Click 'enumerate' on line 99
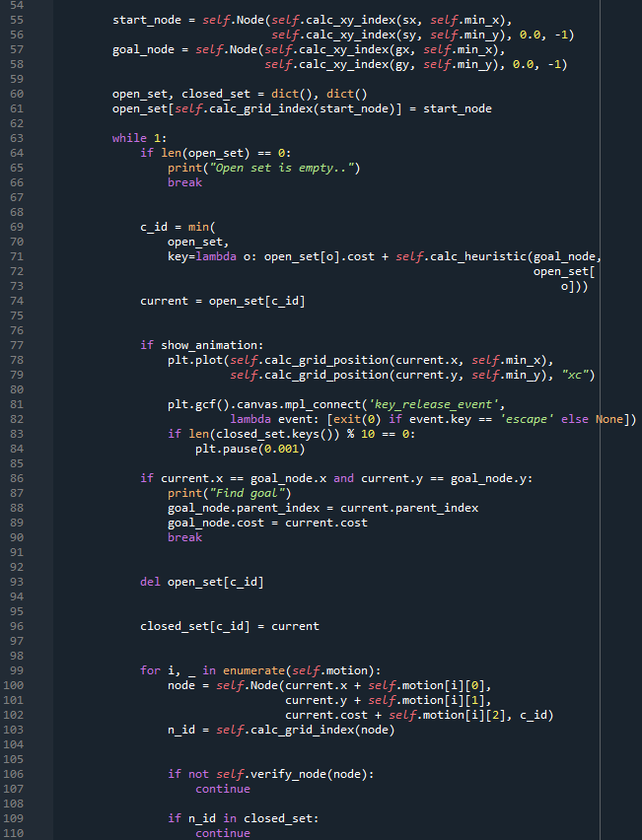The height and width of the screenshot is (840, 642). pyautogui.click(x=254, y=670)
